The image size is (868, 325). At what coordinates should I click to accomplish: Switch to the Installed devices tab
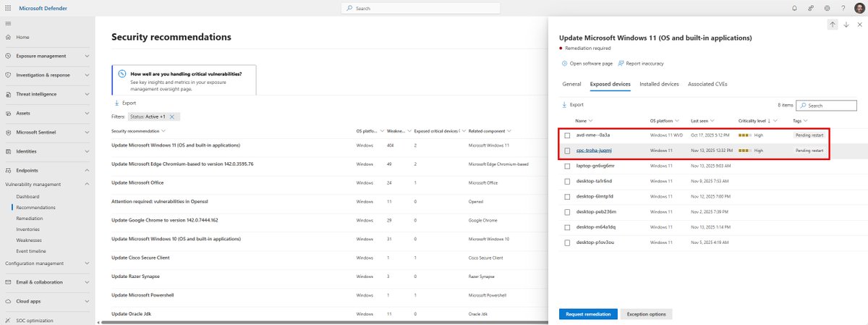click(x=659, y=84)
